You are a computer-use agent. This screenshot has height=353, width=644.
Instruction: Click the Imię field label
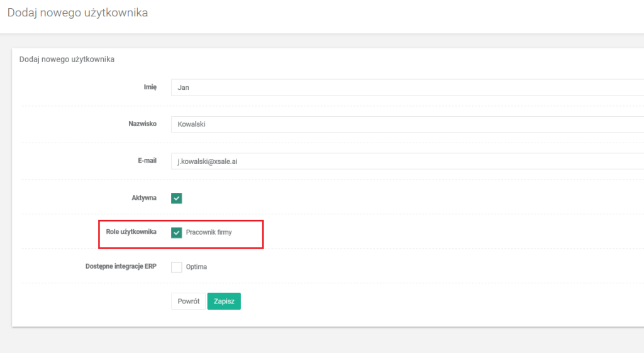[150, 87]
